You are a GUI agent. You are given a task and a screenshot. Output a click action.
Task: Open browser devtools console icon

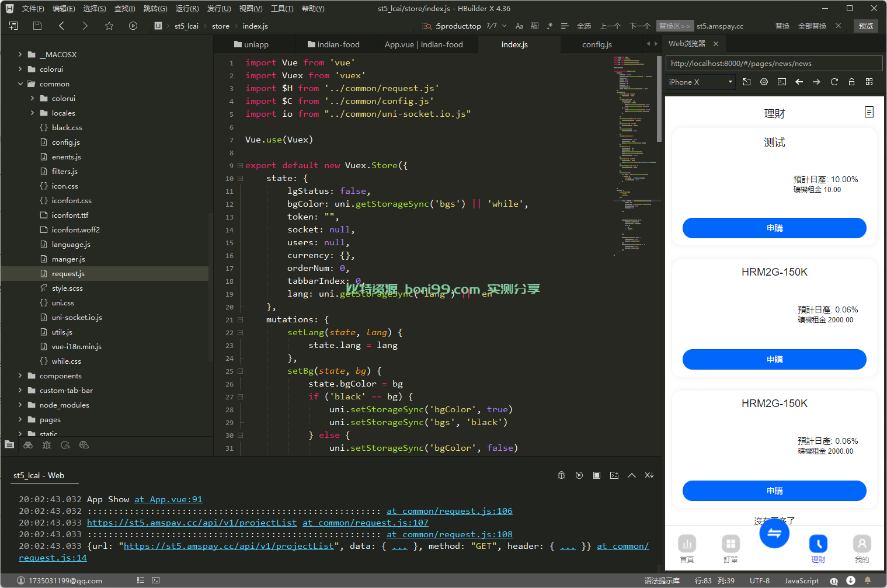[781, 82]
